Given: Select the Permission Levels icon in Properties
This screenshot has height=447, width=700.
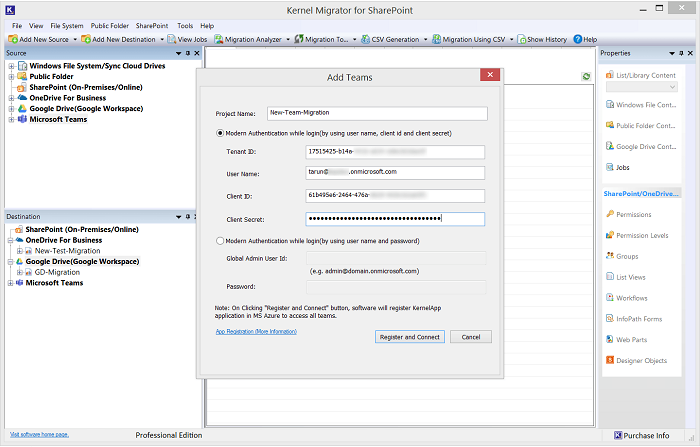Looking at the screenshot, I should (610, 235).
